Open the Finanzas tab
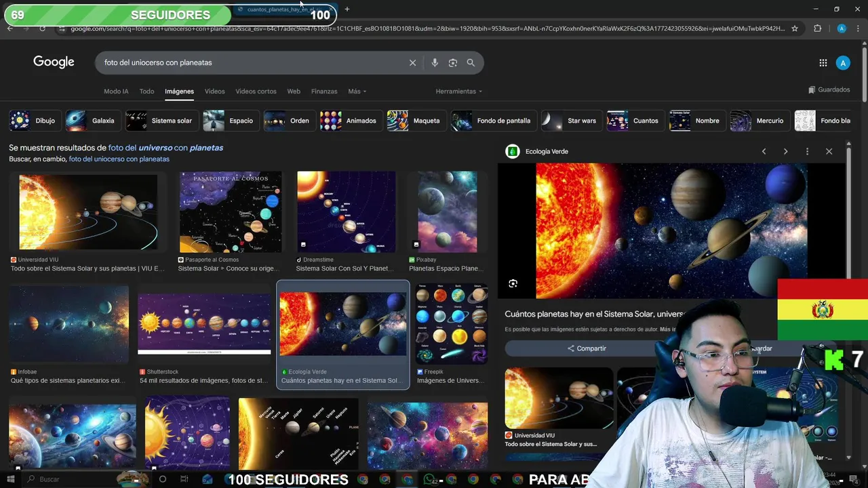Screen dimensions: 868x488 (324, 91)
